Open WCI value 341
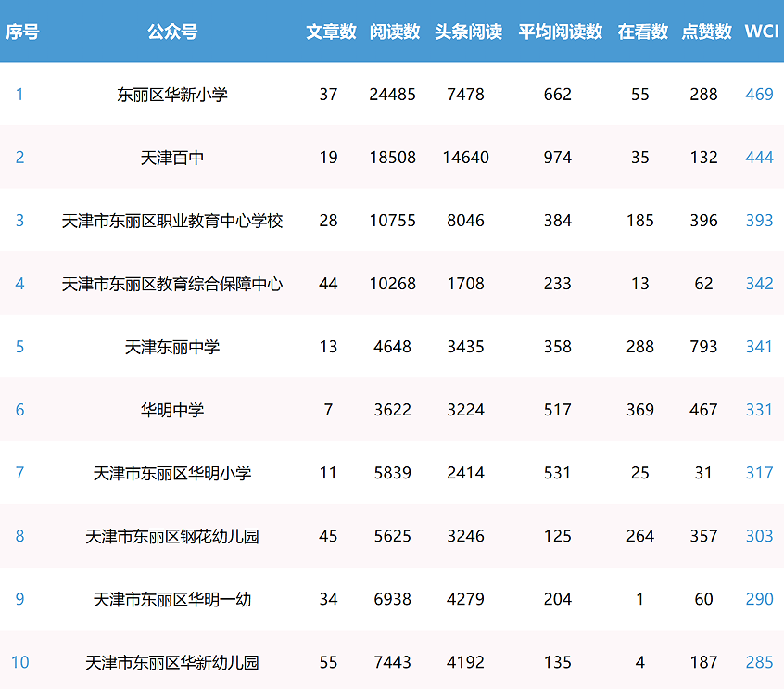 pyautogui.click(x=759, y=347)
